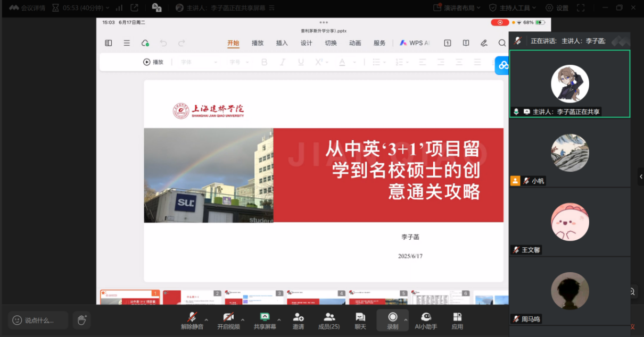Image resolution: width=644 pixels, height=337 pixels.
Task: Open meeting details (会议详情)
Action: click(27, 8)
